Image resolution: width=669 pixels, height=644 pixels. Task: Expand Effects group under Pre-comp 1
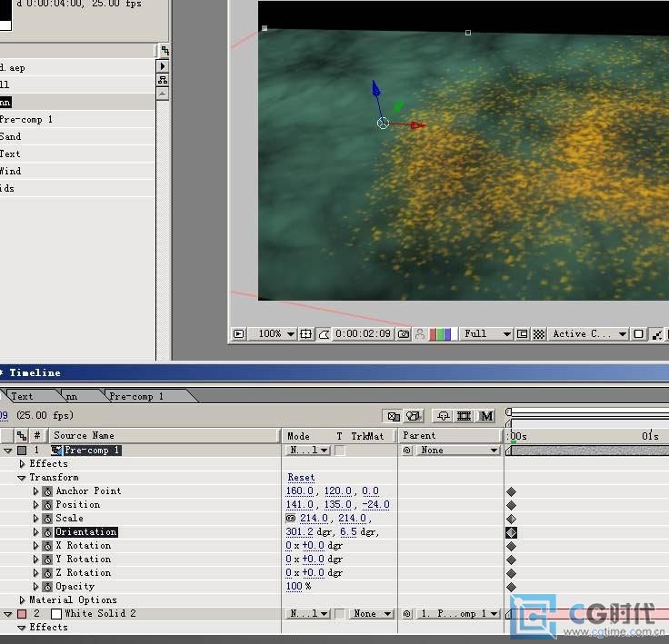pyautogui.click(x=23, y=463)
